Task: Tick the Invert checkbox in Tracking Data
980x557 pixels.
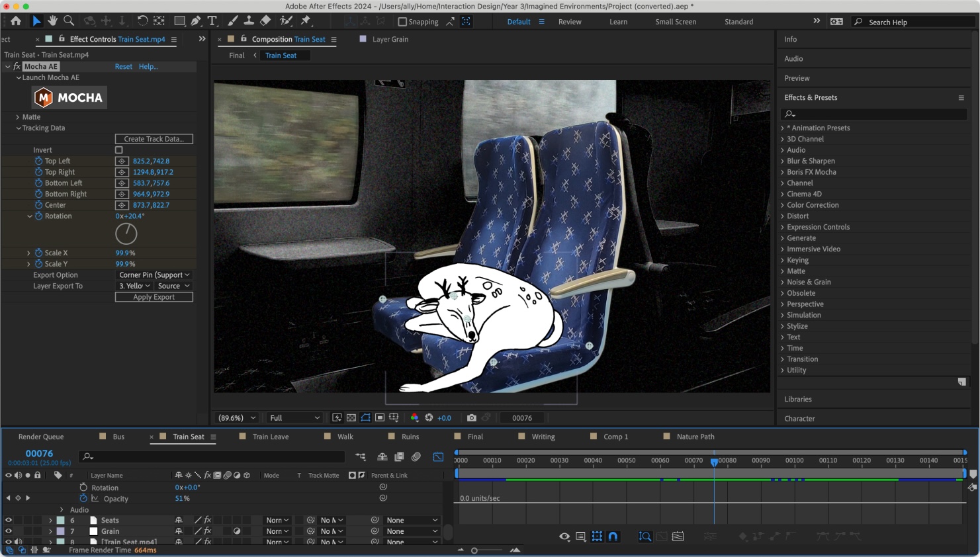Action: [119, 150]
